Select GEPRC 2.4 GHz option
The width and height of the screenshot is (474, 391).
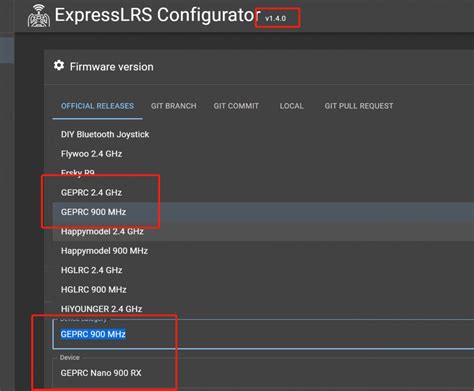point(263,192)
